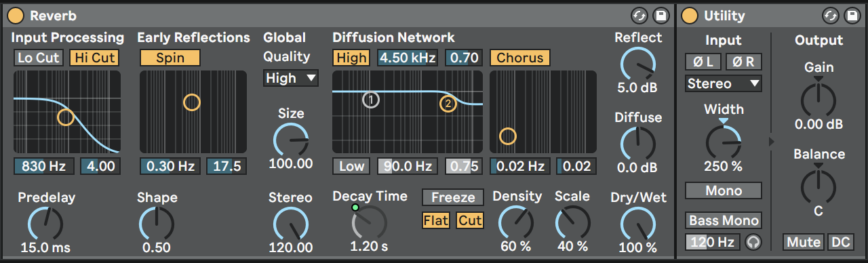Open Utility hot-swap presets
The width and height of the screenshot is (868, 263).
point(831,15)
